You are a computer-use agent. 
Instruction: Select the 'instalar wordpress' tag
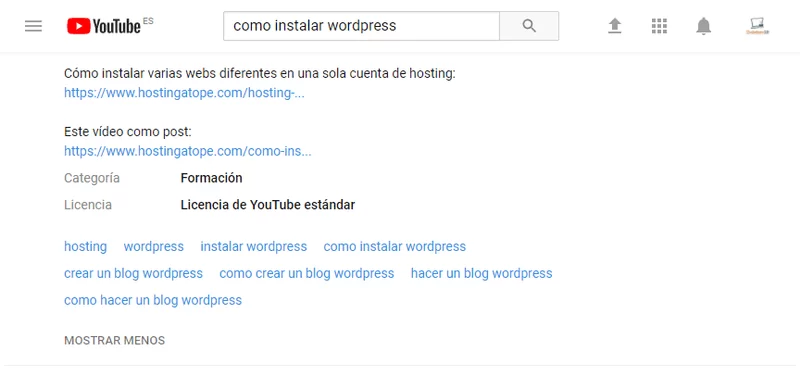point(254,247)
